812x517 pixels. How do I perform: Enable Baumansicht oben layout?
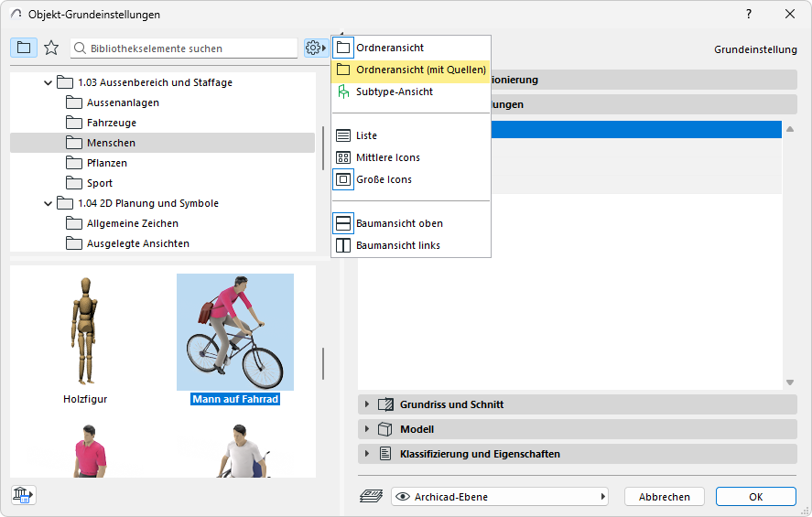(398, 223)
